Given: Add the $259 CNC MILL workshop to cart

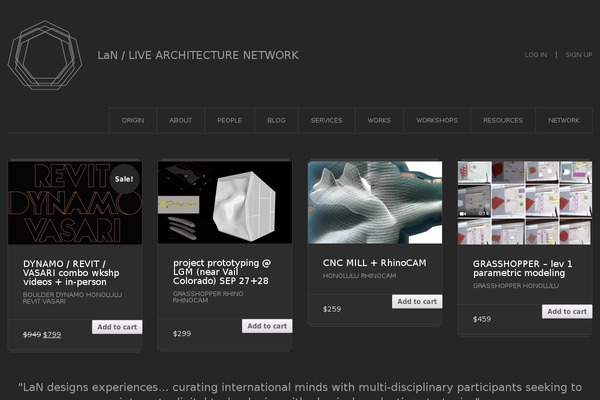Looking at the screenshot, I should 417,302.
